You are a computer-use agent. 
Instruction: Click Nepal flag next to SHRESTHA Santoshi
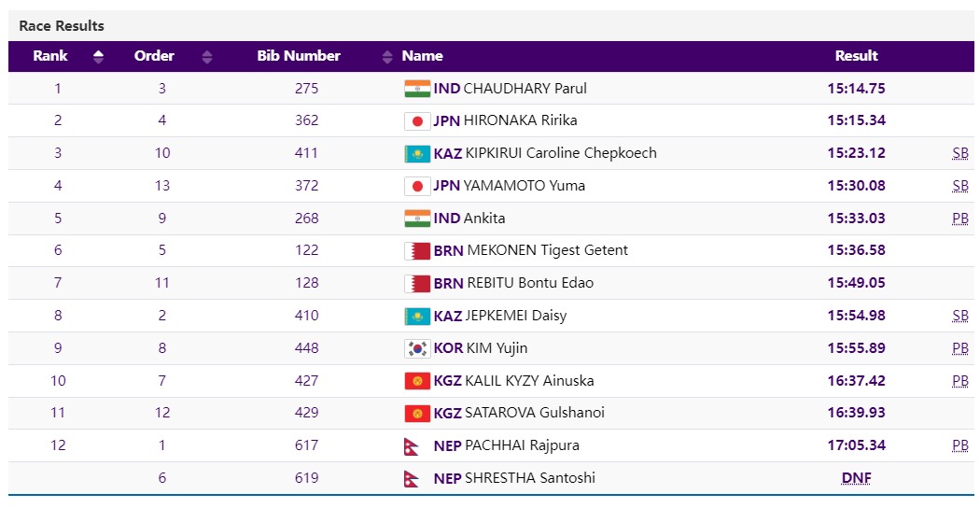click(x=412, y=478)
